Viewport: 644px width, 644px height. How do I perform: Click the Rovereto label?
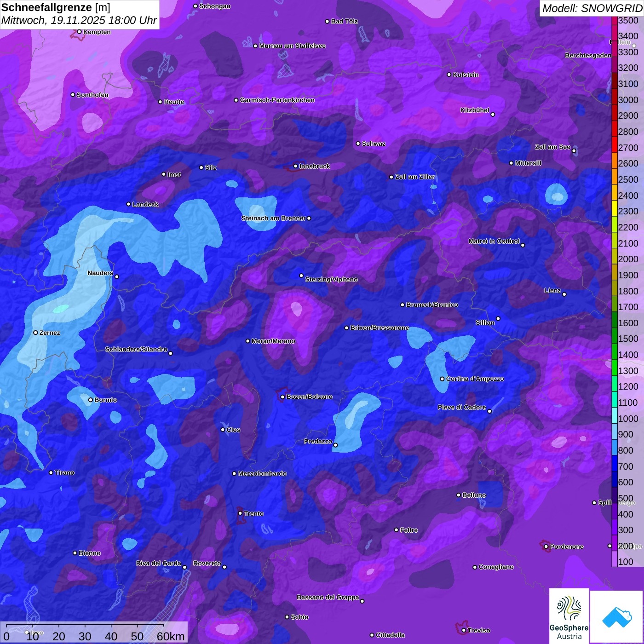tap(207, 563)
